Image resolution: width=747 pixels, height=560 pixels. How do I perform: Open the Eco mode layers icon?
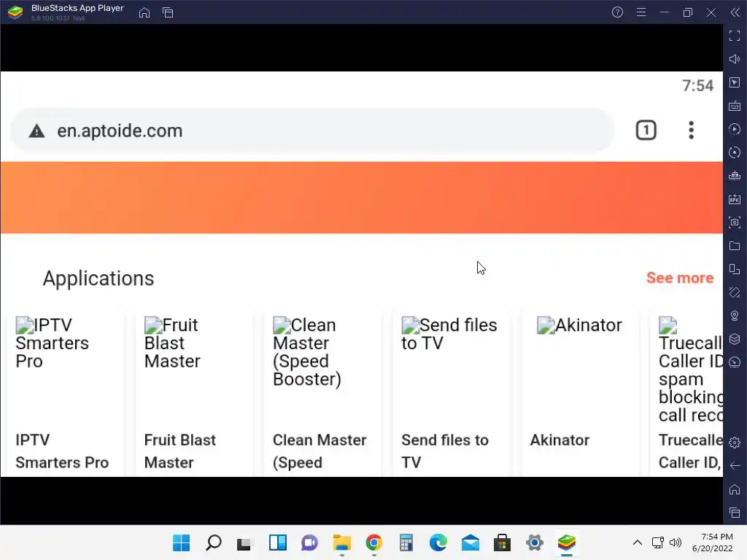click(x=735, y=338)
